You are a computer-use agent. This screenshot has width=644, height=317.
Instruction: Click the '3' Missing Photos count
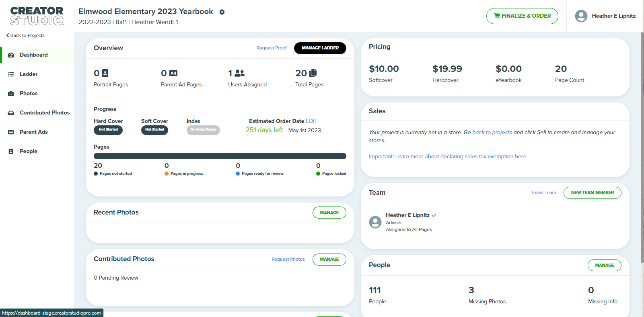click(x=471, y=290)
